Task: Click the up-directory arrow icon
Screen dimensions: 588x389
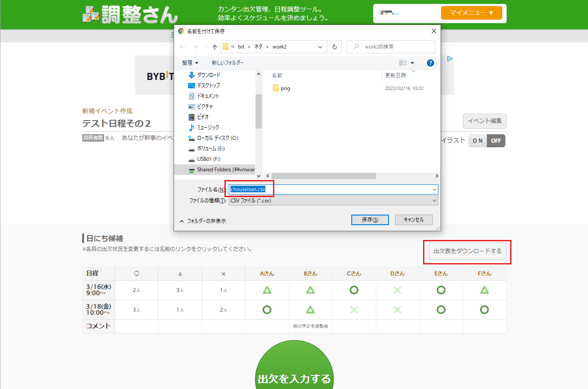Action: click(x=214, y=47)
